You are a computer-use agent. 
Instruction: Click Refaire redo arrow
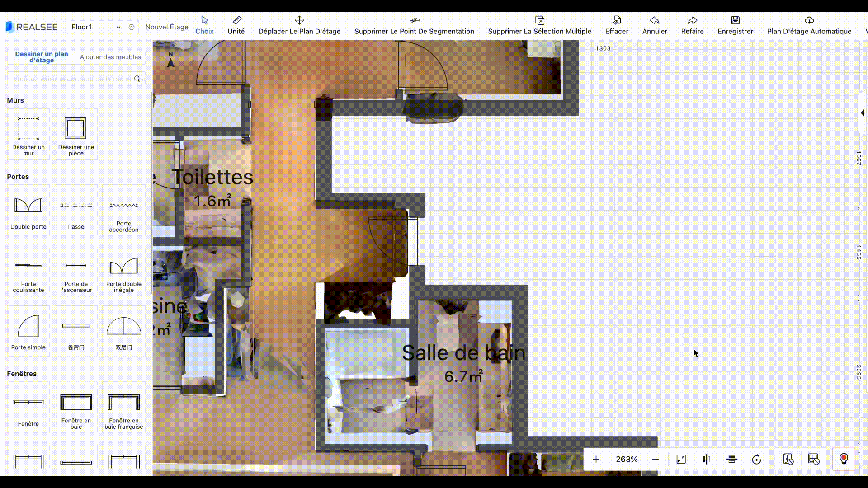tap(692, 20)
